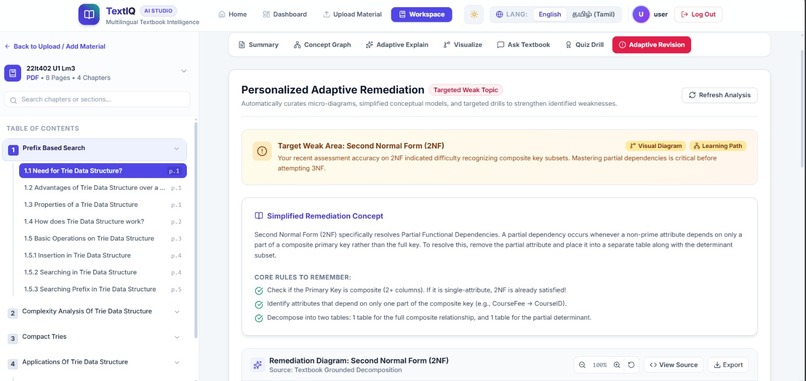Click the Targeted Weak Topic badge
The height and width of the screenshot is (381, 806).
(465, 90)
